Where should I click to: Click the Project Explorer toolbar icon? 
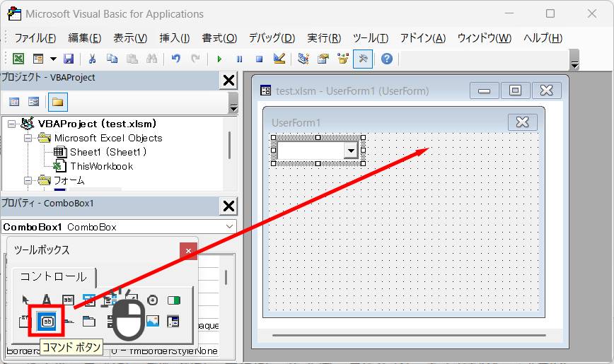point(303,59)
